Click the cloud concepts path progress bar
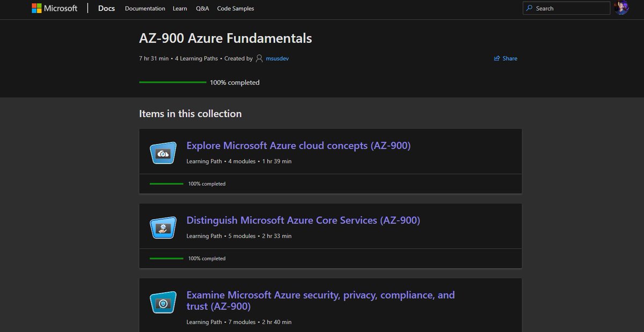Screen dimensions: 644x332 point(166,184)
